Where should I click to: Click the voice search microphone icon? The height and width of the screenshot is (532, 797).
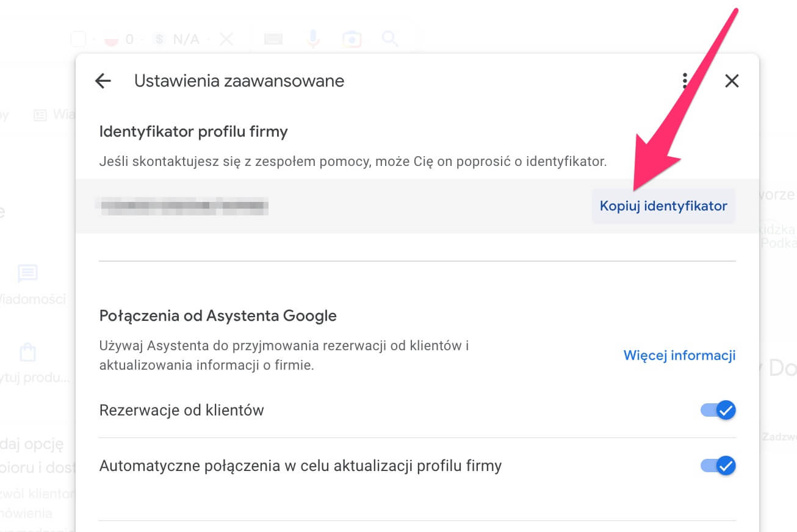[312, 40]
